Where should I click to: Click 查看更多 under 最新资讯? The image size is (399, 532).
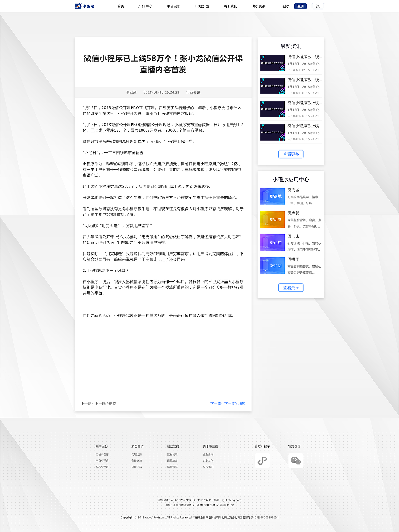pyautogui.click(x=291, y=154)
